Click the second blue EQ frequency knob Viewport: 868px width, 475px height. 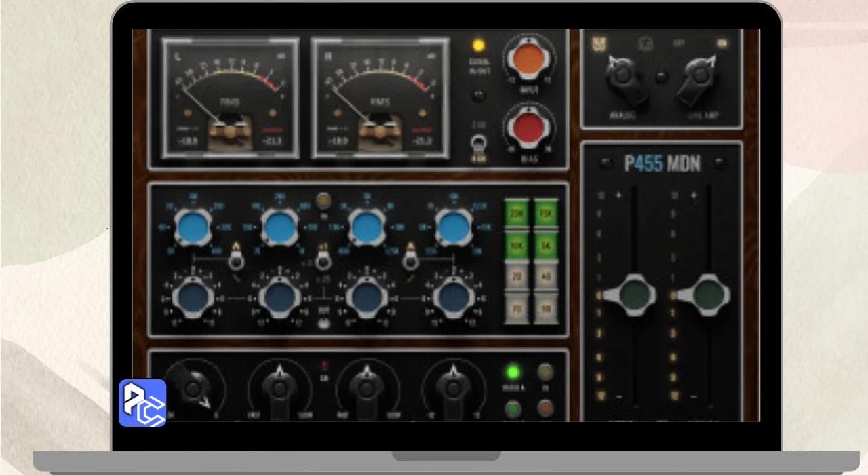coord(280,227)
